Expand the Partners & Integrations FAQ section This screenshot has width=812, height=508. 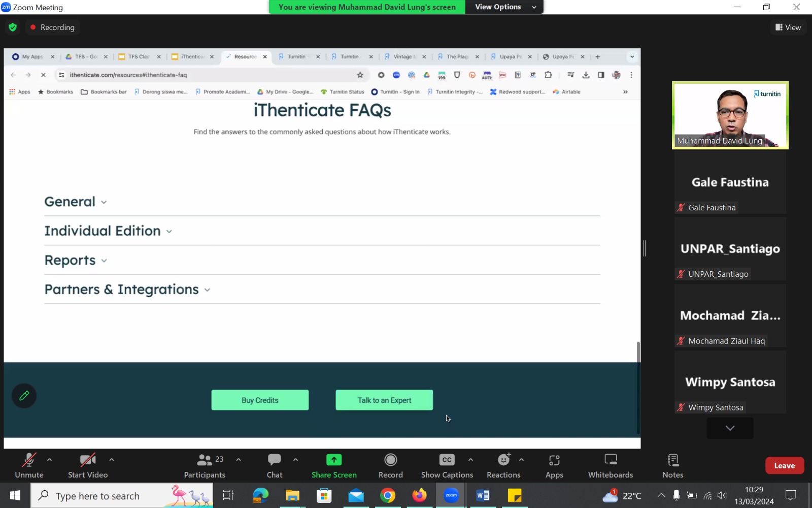click(x=127, y=290)
